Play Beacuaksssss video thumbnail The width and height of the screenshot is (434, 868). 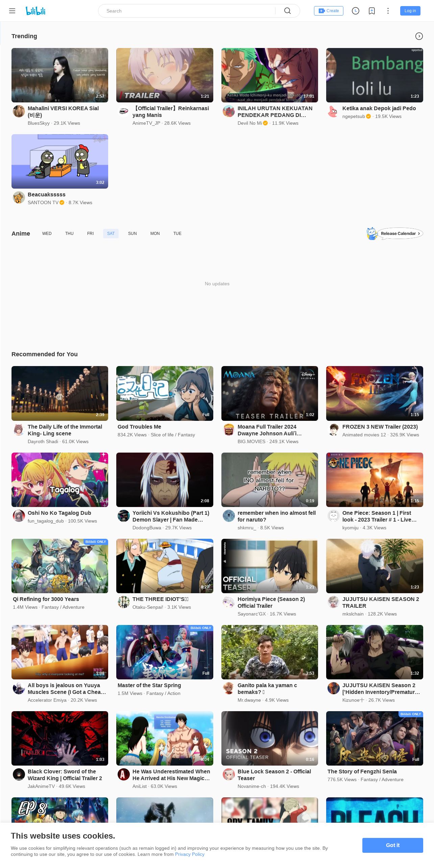60,161
